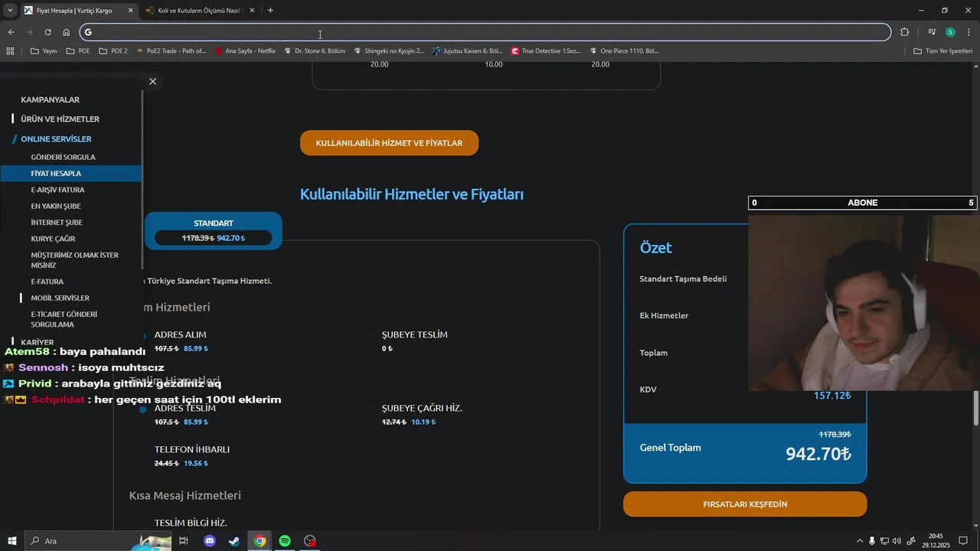This screenshot has width=980, height=551.
Task: Open the Yayın bookmark folder
Action: point(44,51)
